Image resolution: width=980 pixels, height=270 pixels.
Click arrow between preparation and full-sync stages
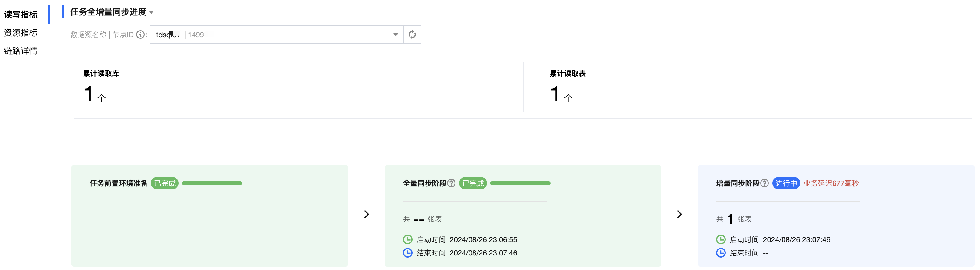click(x=366, y=215)
